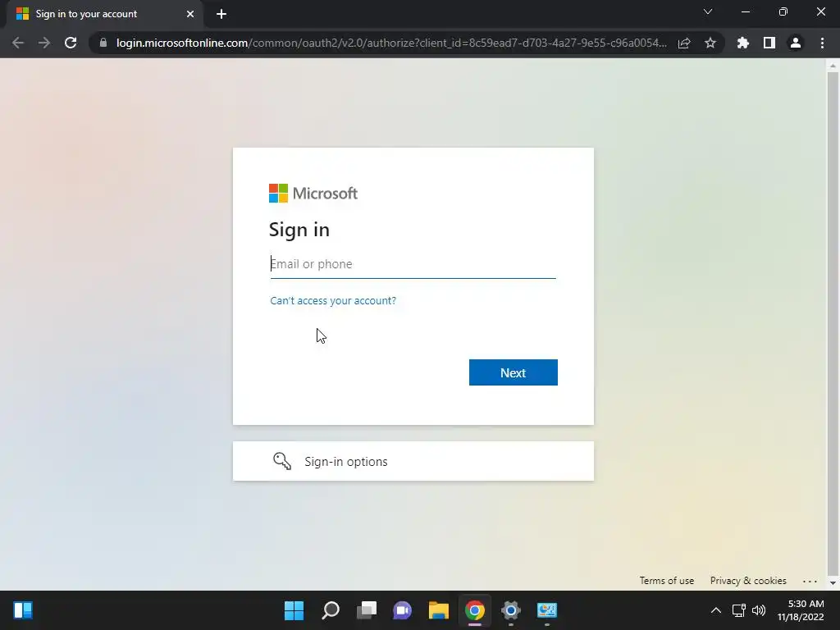This screenshot has height=630, width=840.
Task: Open Control Panel icon in taskbar
Action: (x=547, y=610)
